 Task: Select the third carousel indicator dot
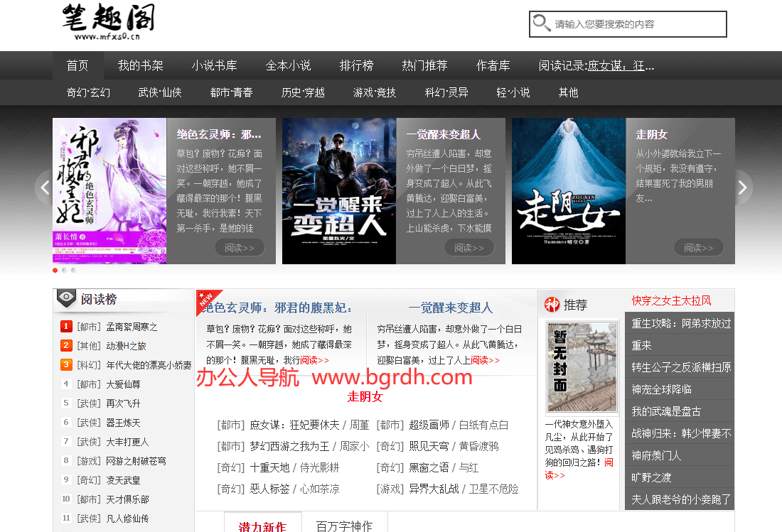tap(73, 270)
